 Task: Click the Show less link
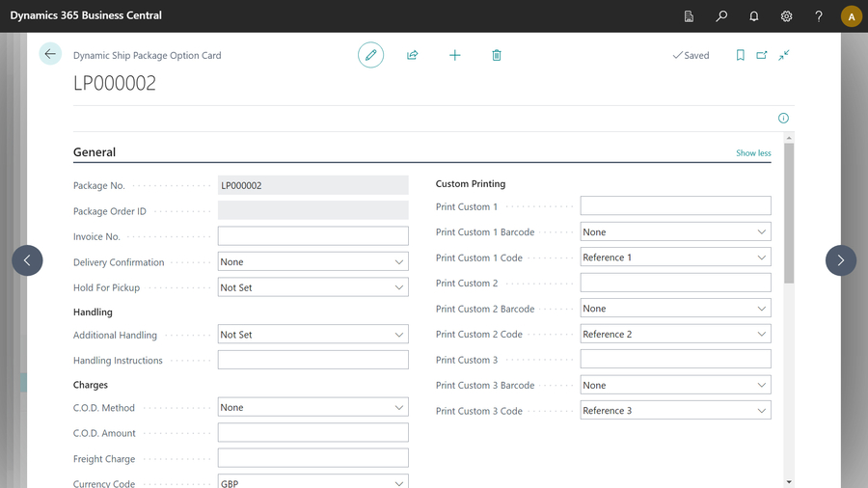tap(753, 153)
